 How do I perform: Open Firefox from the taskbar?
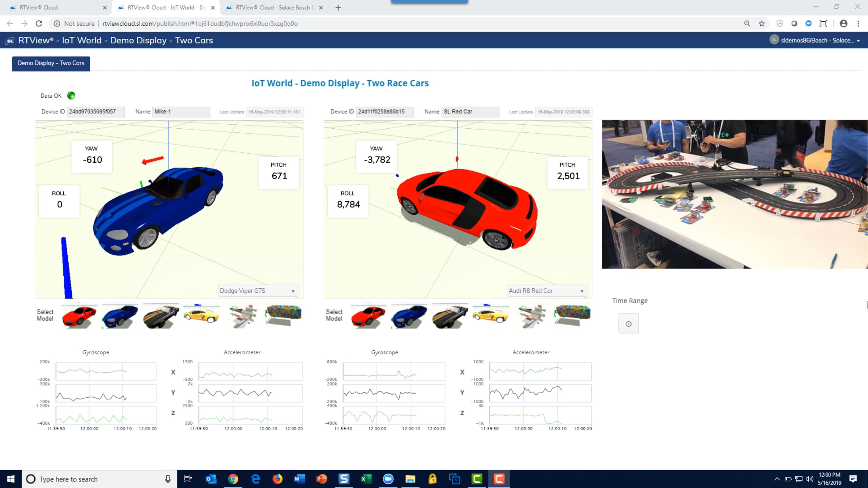[277, 479]
